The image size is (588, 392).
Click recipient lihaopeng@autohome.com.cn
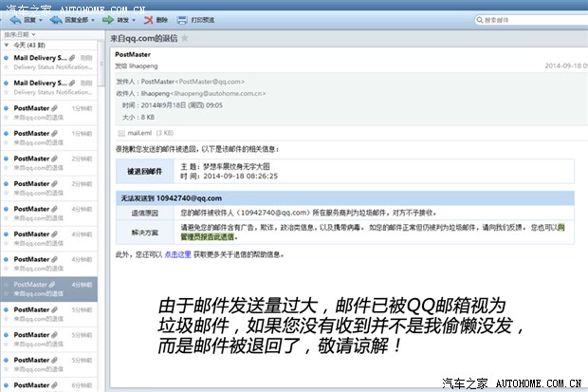coord(220,94)
